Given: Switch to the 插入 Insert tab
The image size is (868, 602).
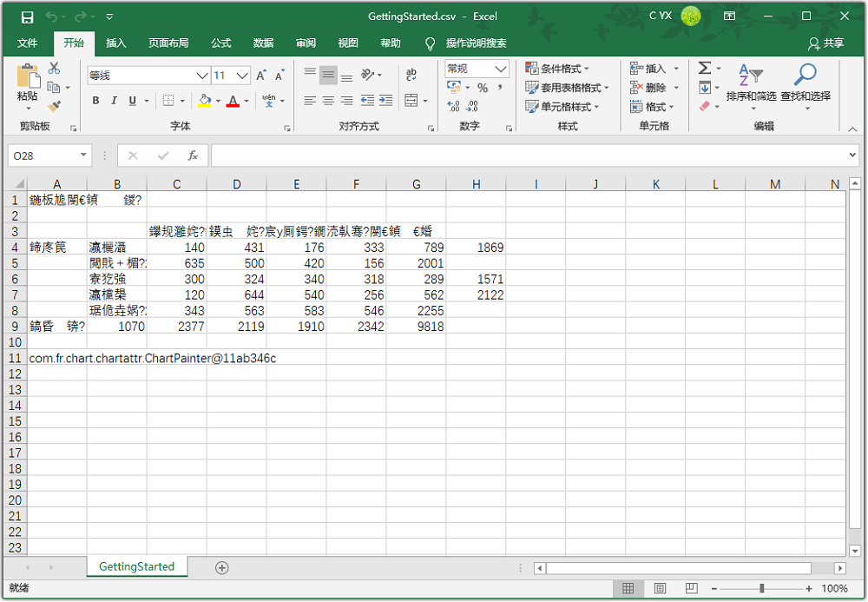Looking at the screenshot, I should (x=116, y=43).
